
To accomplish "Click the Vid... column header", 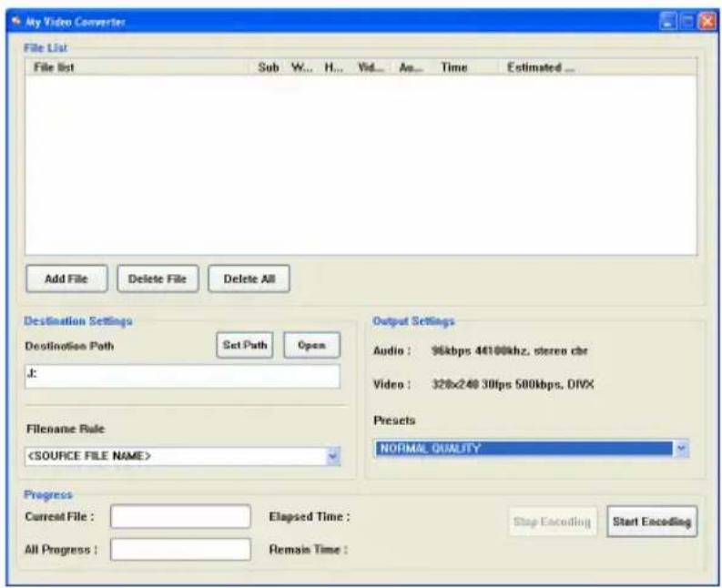I will point(371,67).
